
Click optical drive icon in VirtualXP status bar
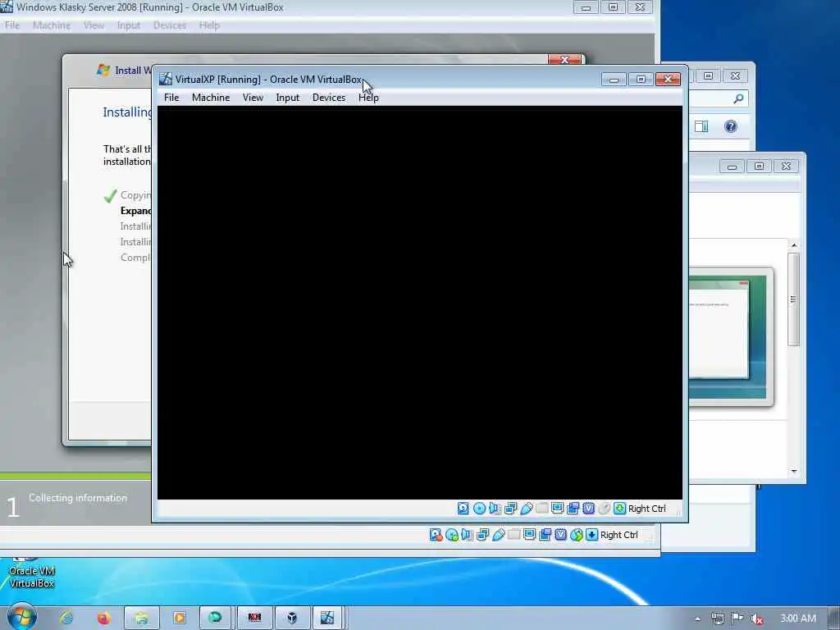(x=479, y=508)
